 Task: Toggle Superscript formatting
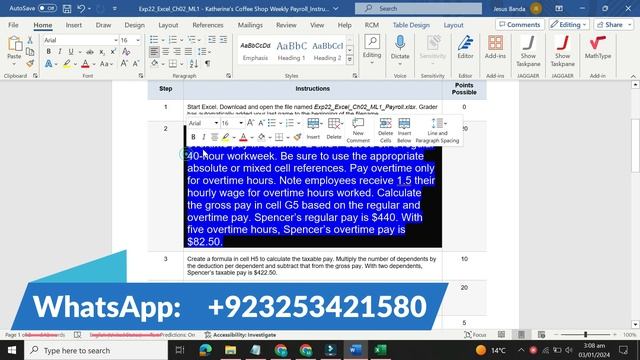click(113, 52)
